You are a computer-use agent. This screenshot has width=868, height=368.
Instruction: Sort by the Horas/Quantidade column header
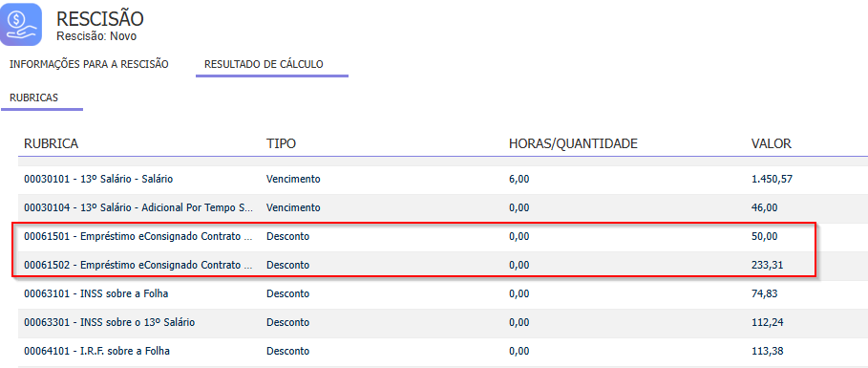coord(574,143)
